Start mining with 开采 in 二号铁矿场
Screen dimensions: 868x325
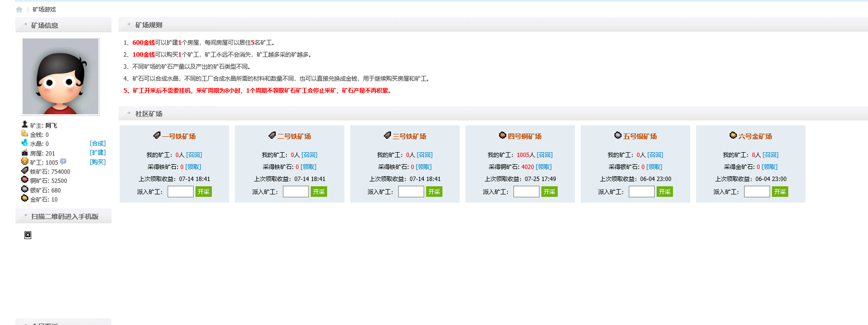(319, 192)
